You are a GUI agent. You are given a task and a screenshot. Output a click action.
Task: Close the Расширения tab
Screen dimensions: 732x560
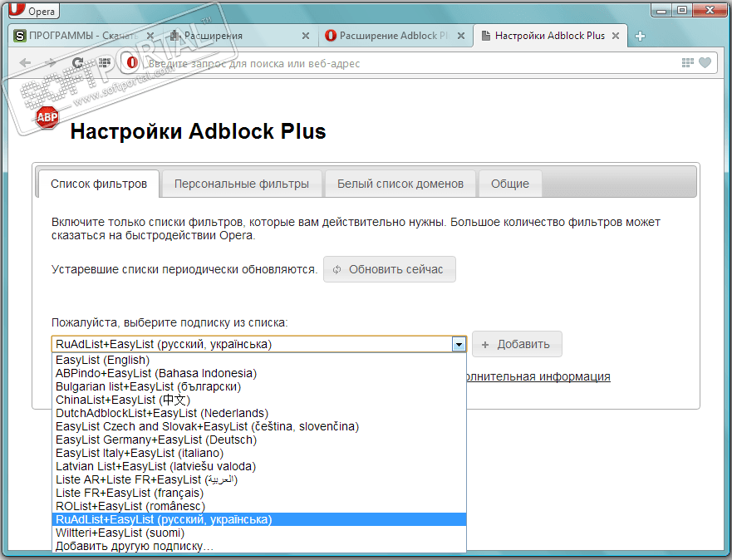(306, 36)
